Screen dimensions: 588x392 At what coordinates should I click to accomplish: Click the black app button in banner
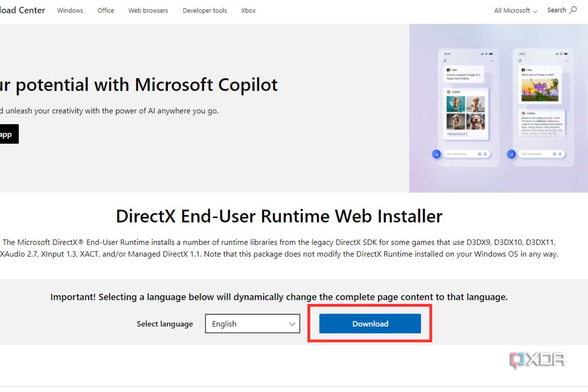pyautogui.click(x=9, y=134)
